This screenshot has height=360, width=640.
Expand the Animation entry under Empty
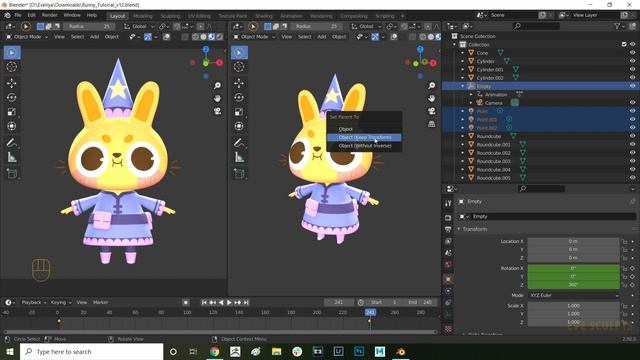(471, 94)
